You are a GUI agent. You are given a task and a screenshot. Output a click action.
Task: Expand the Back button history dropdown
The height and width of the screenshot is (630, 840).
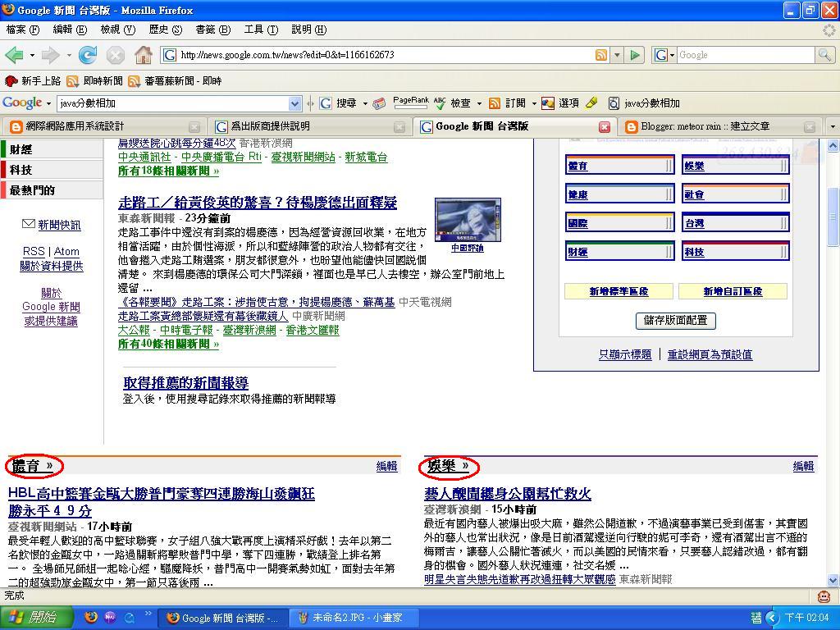click(32, 55)
